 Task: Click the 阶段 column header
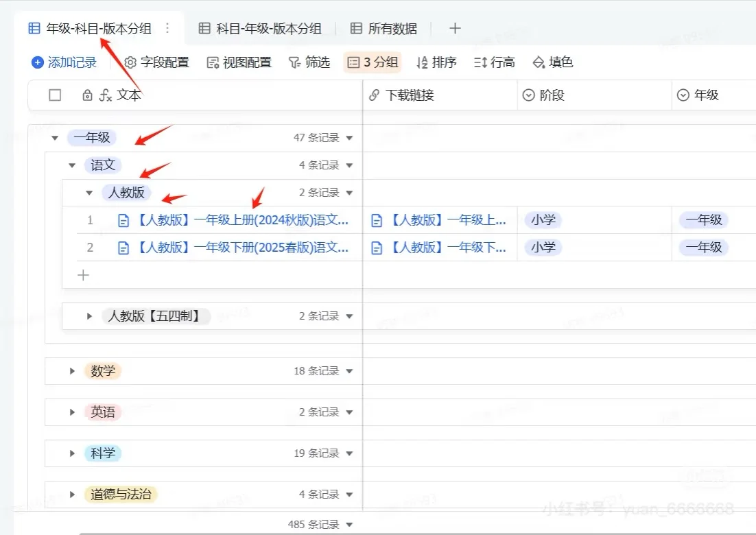[x=595, y=95]
